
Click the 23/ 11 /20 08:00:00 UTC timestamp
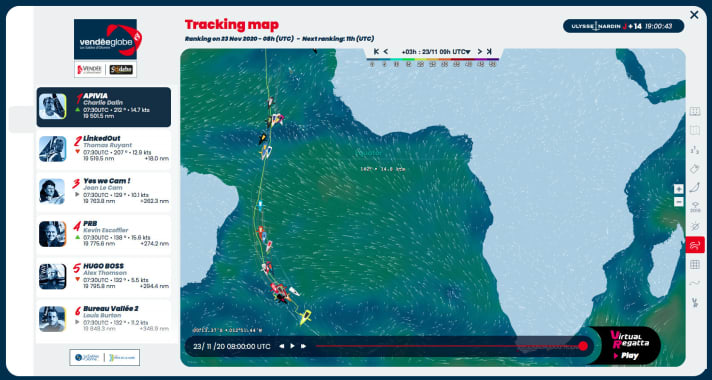[232, 346]
